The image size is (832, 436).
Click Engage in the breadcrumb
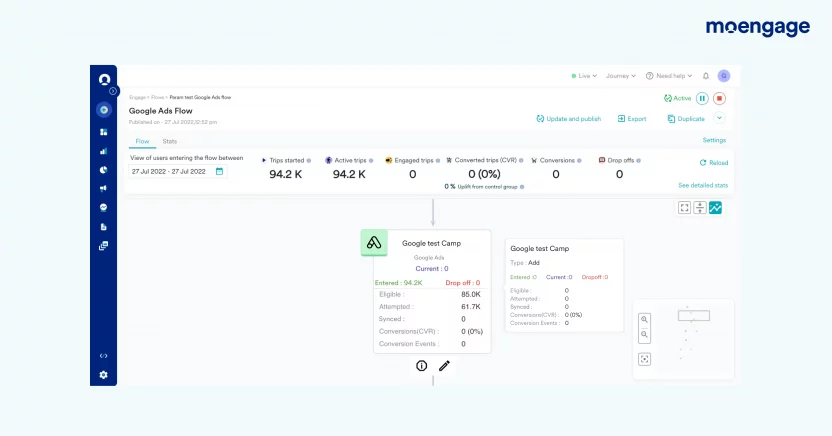tap(137, 98)
